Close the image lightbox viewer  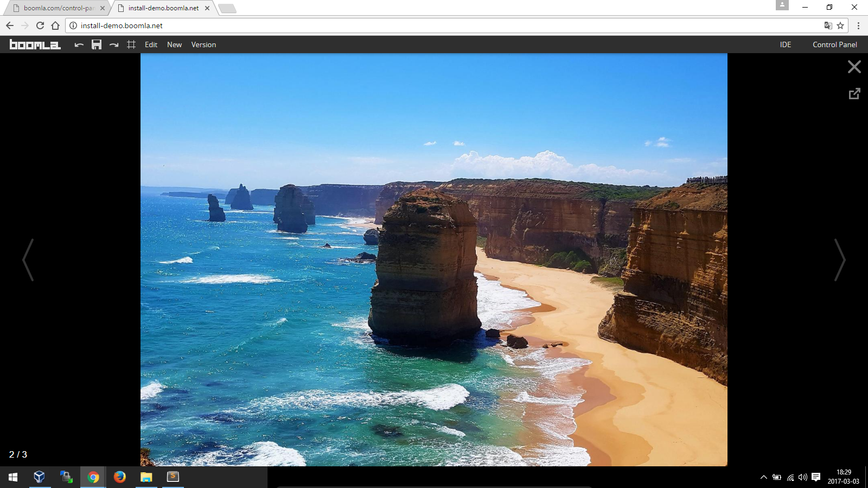tap(854, 67)
